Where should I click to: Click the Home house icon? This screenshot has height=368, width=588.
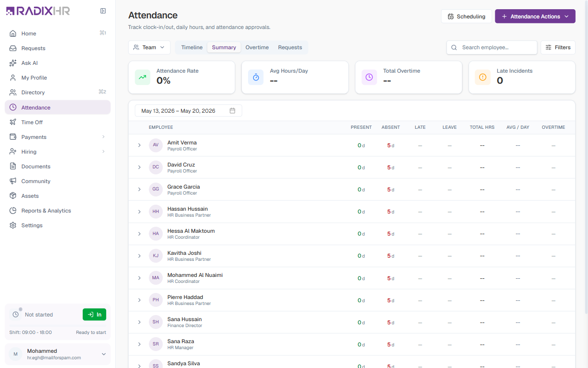[x=13, y=34]
